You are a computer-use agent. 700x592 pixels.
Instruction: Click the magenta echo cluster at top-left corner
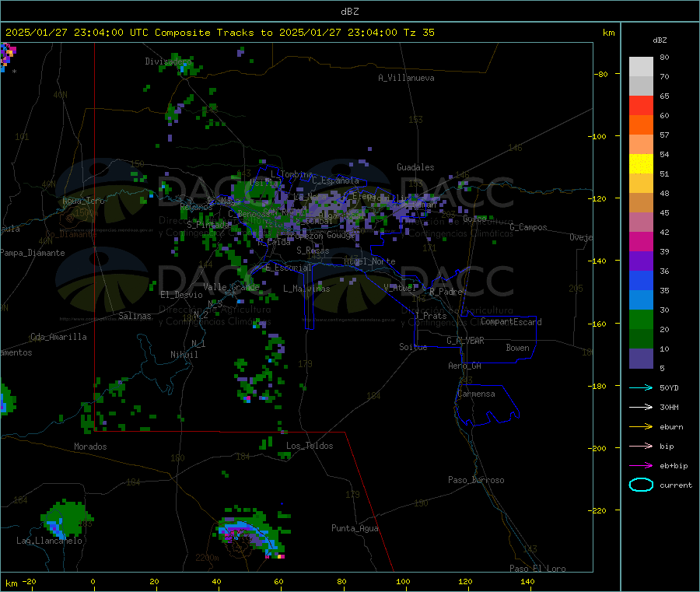click(8, 56)
